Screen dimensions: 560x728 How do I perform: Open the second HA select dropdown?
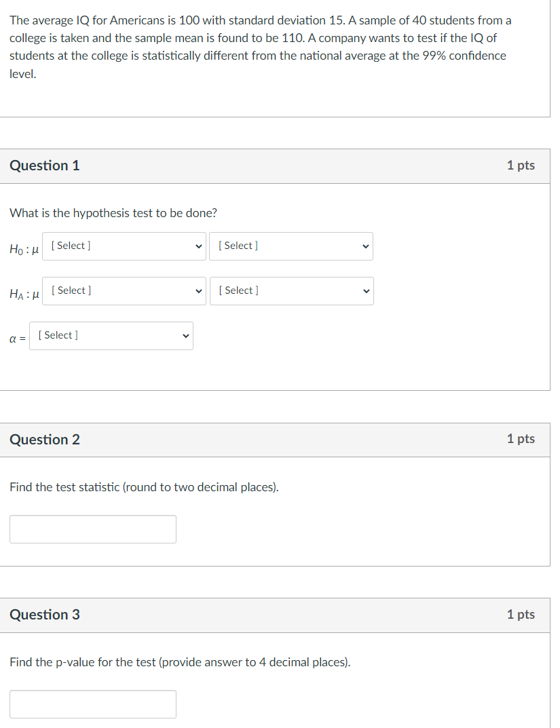[292, 291]
